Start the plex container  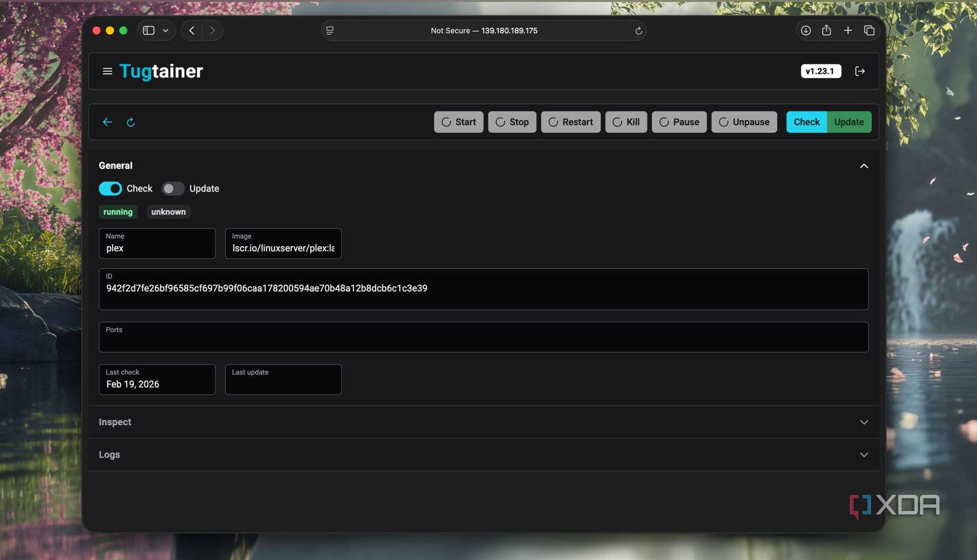coord(459,122)
